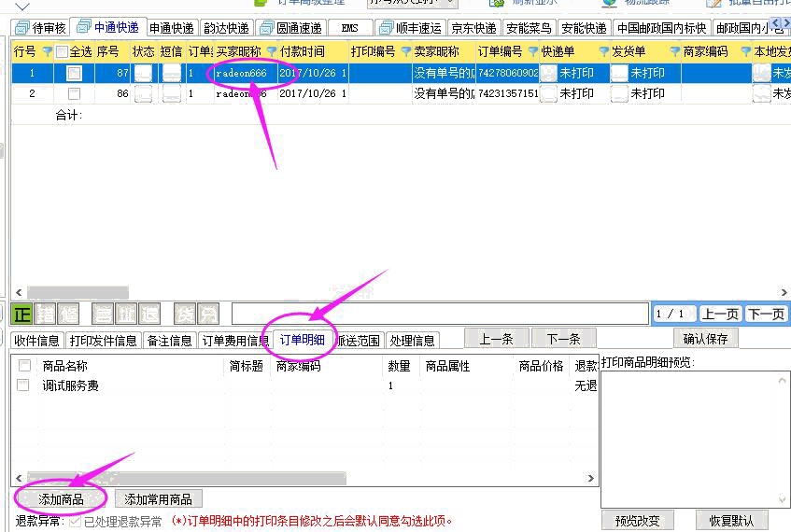The width and height of the screenshot is (791, 532).
Task: Click filter funnel in 快递单 column header
Action: coord(603,51)
